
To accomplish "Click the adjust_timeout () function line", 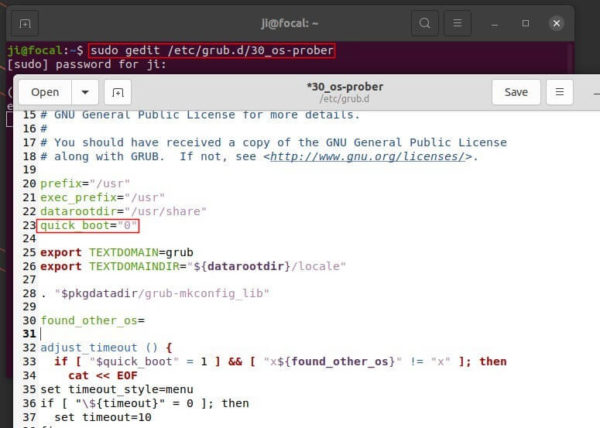I will point(106,348).
